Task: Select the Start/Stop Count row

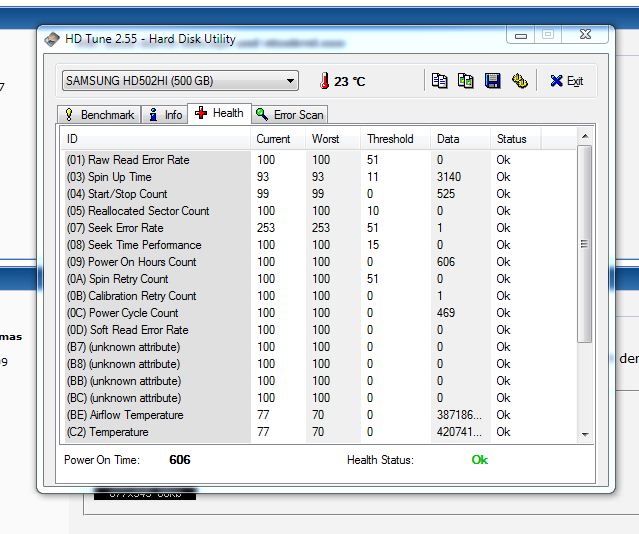Action: pyautogui.click(x=320, y=194)
